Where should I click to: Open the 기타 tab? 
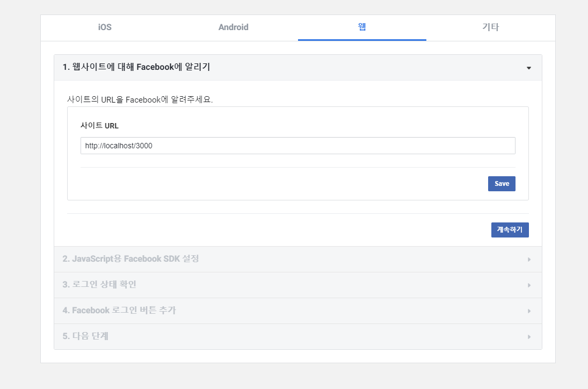point(490,27)
